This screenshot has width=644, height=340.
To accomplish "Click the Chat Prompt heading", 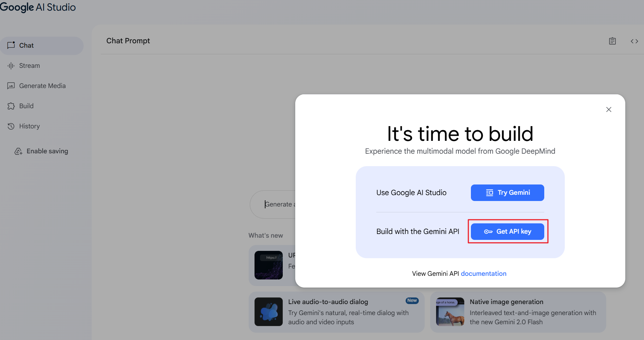I will tap(128, 41).
